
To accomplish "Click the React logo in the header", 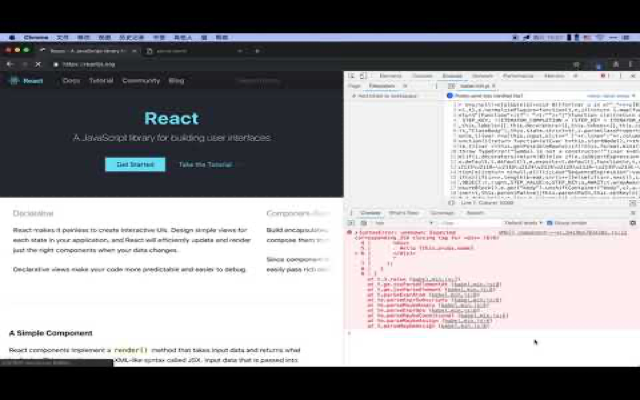I will pos(27,80).
